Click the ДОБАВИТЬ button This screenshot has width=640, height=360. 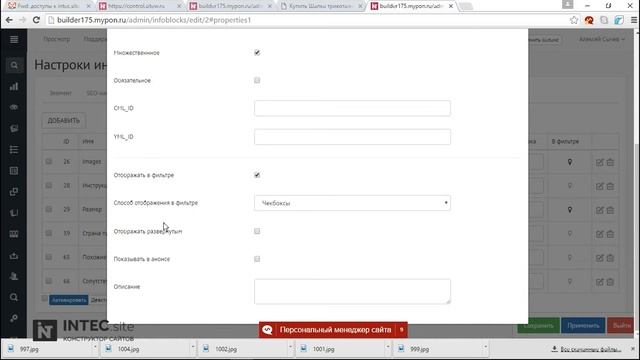(x=64, y=120)
